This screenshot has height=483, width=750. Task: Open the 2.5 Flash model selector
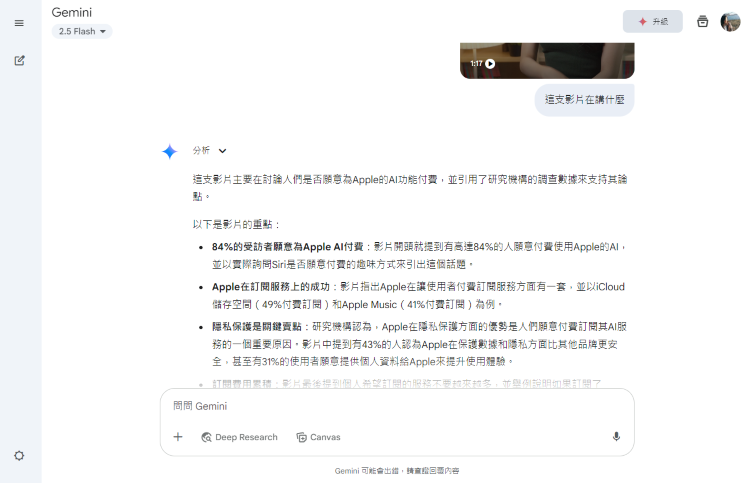pos(82,32)
